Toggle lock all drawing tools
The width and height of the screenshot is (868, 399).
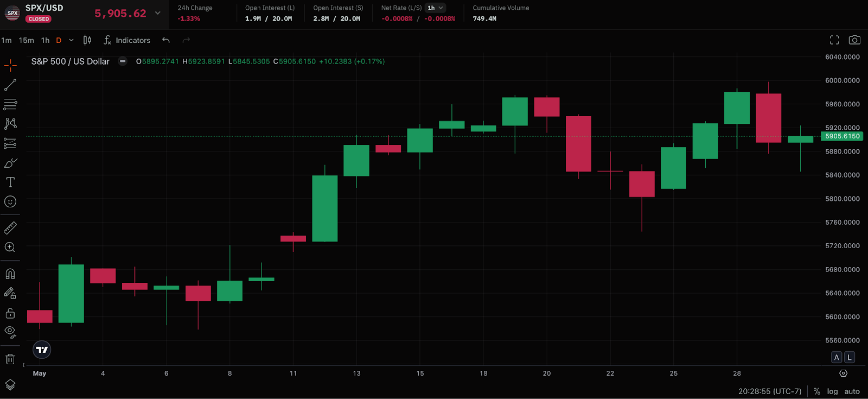click(10, 313)
